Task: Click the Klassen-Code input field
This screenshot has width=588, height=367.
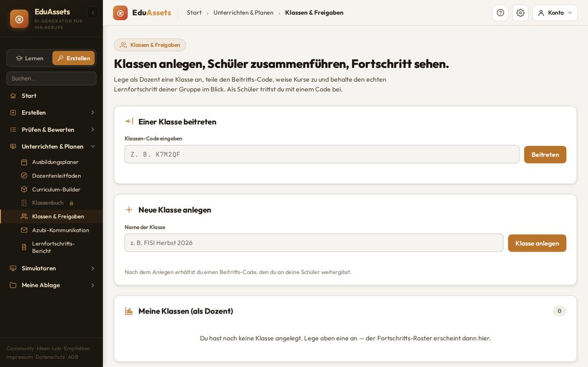Action: coord(322,154)
